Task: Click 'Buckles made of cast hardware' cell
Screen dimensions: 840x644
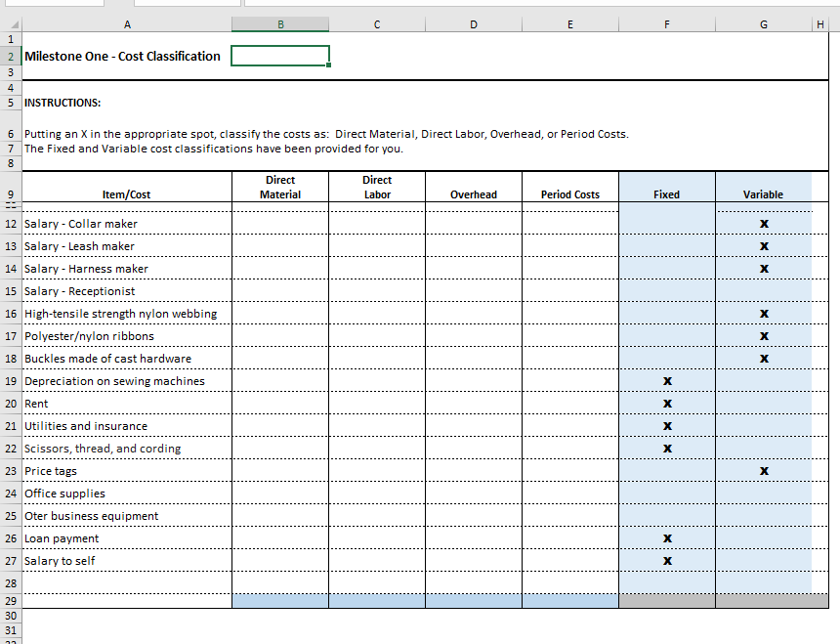Action: [127, 359]
